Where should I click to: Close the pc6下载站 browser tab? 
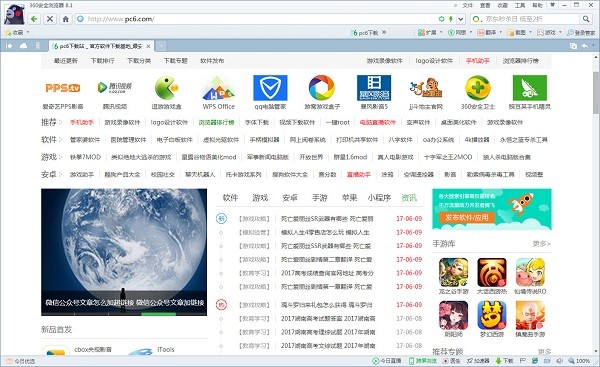[x=148, y=46]
